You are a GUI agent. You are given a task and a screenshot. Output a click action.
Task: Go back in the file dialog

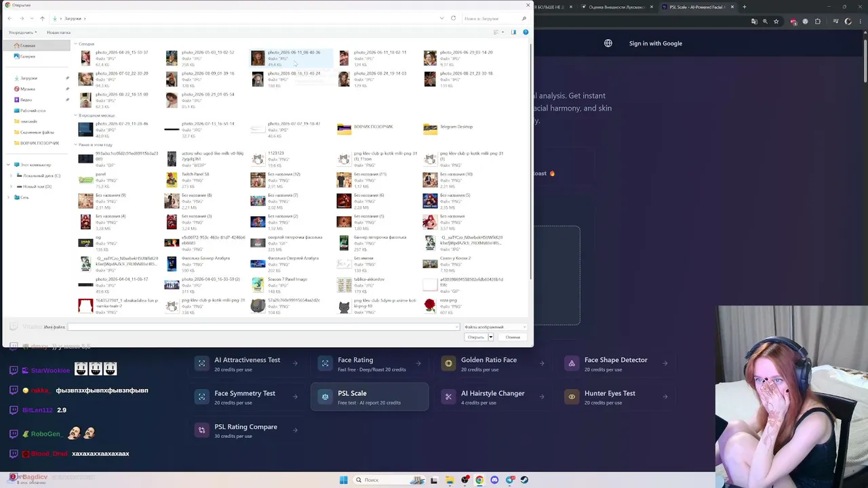pyautogui.click(x=10, y=18)
